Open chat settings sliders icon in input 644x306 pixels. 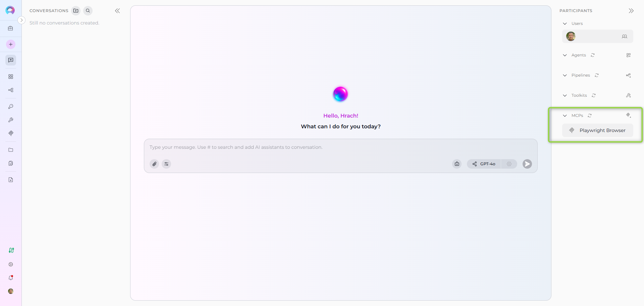[166, 164]
